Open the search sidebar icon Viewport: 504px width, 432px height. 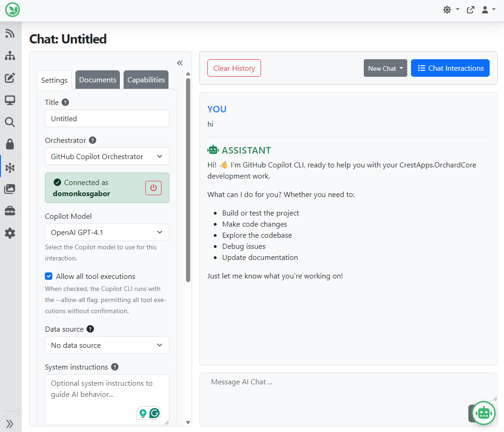10,122
